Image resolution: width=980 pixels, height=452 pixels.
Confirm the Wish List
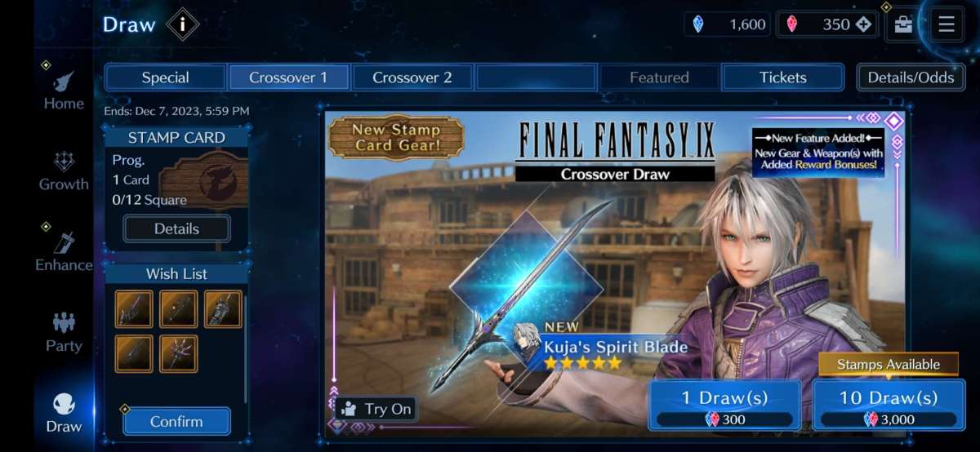(x=176, y=422)
